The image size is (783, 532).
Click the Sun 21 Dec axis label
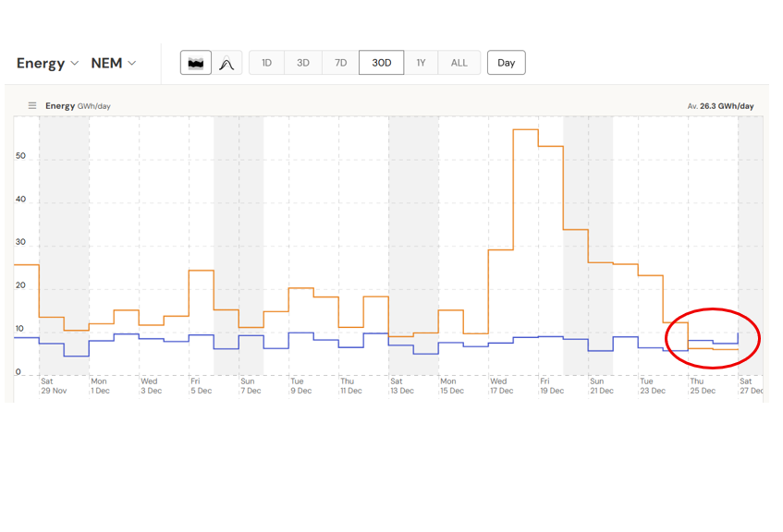(602, 386)
